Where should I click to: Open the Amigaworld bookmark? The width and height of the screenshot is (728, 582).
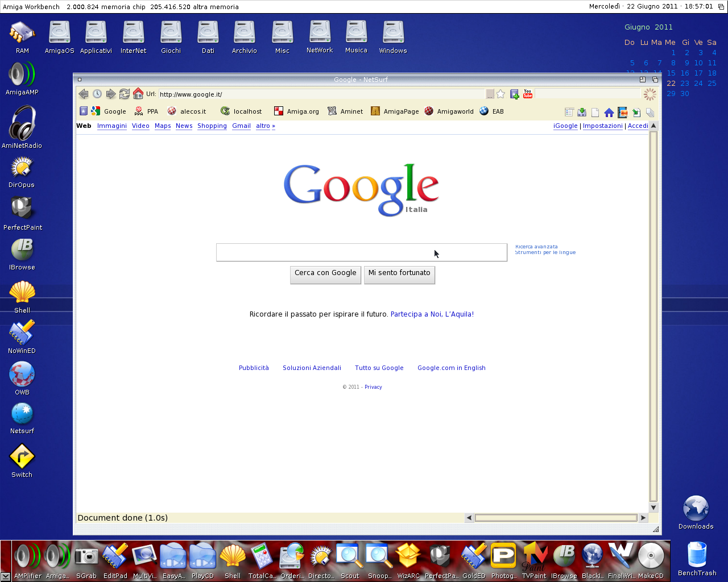pos(449,111)
